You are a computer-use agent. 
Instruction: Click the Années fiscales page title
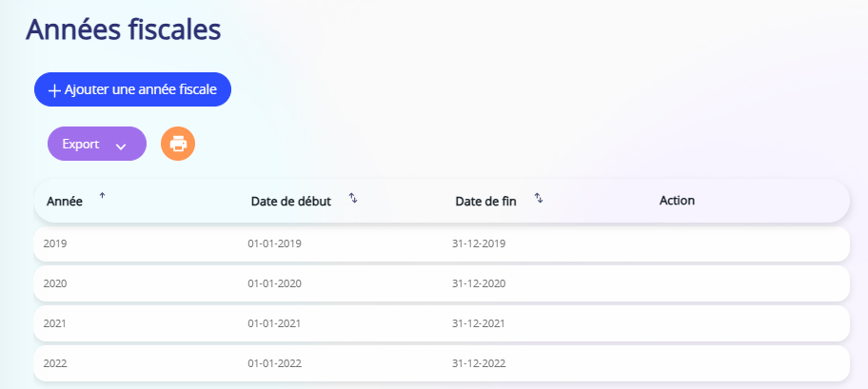click(x=124, y=29)
